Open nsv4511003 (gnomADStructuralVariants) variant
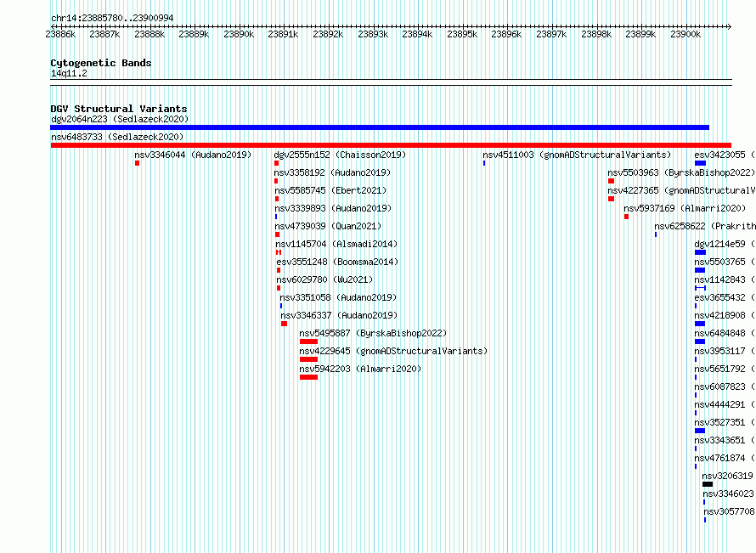This screenshot has width=756, height=553. pos(577,155)
